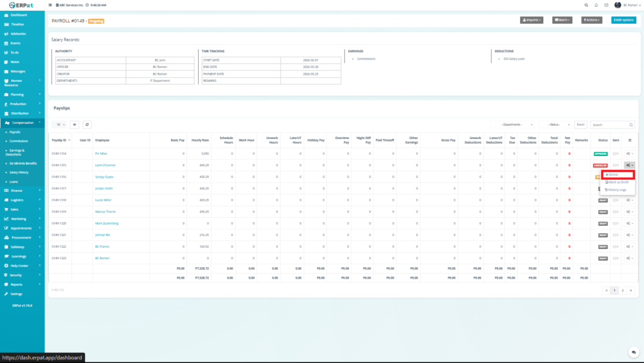
Task: Go to page 2 of payslips
Action: (622, 290)
